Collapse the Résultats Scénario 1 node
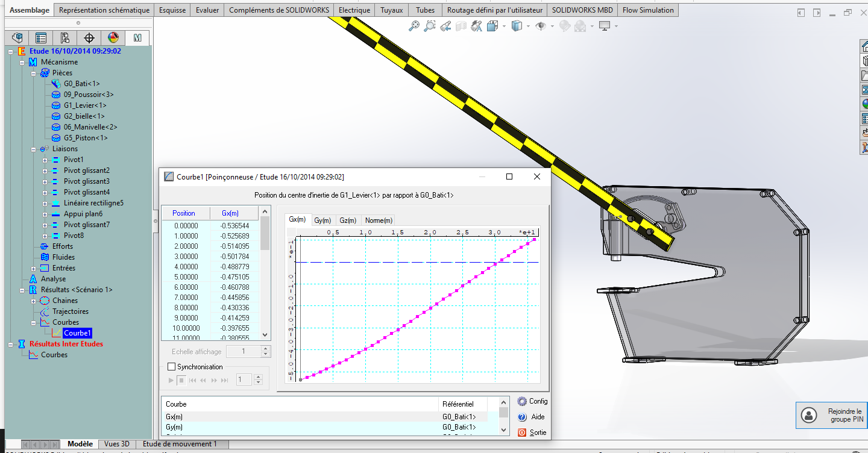 (22, 290)
